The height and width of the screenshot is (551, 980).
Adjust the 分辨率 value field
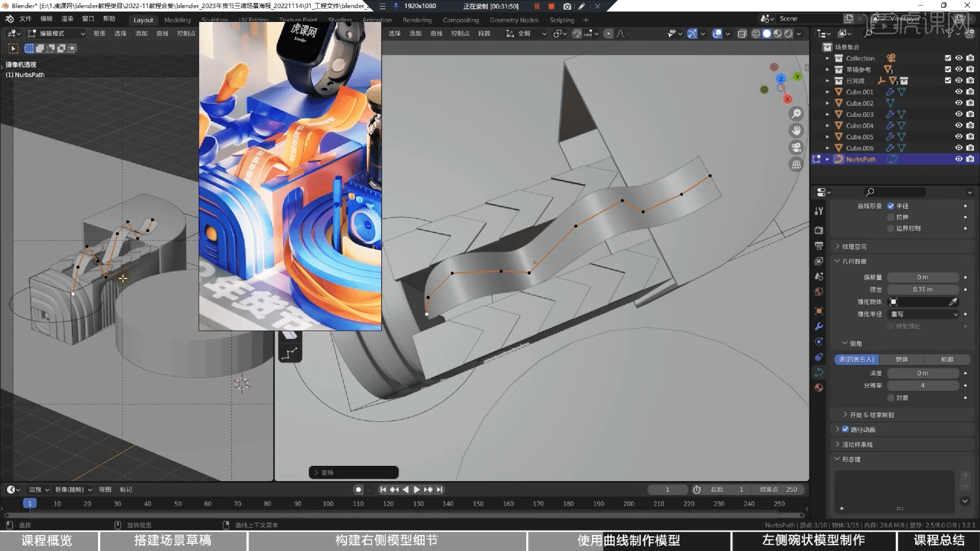pos(923,386)
